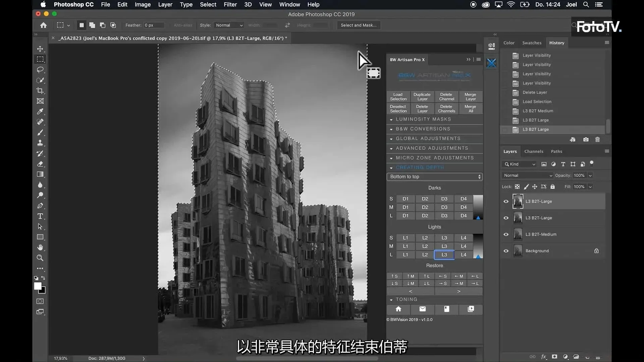Switch to the Channels tab
The image size is (644, 362).
pyautogui.click(x=534, y=152)
